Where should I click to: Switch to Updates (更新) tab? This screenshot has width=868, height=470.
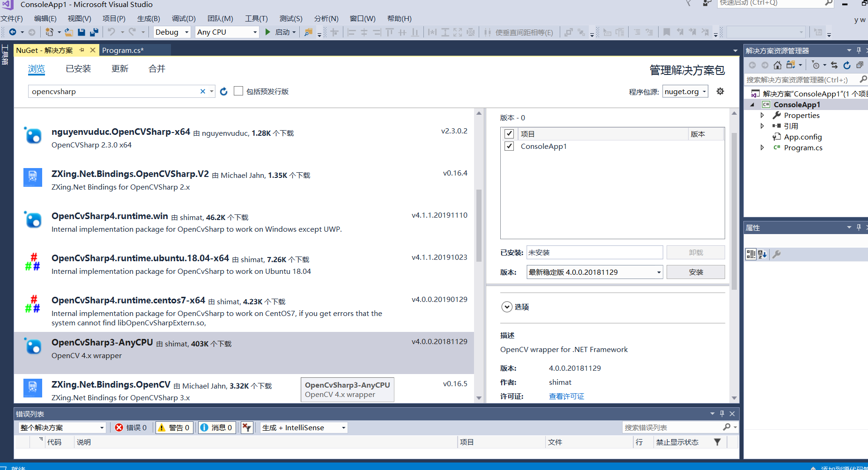[x=120, y=69]
